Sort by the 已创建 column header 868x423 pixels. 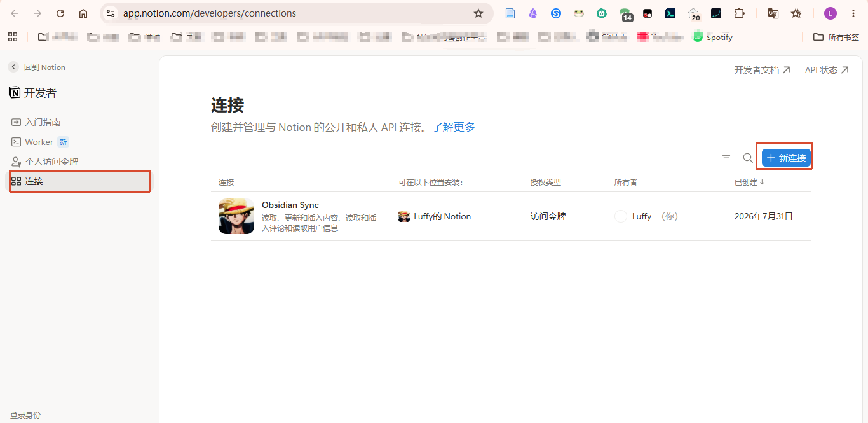coord(750,182)
